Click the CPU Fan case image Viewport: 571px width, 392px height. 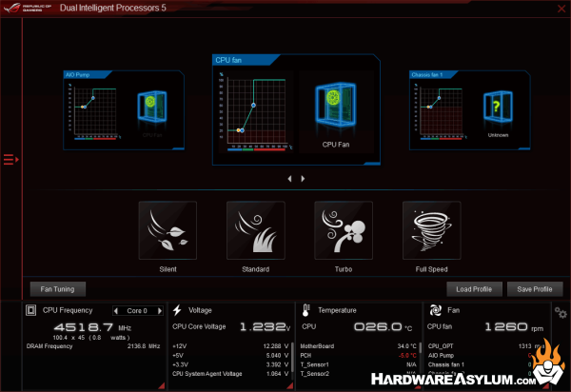[335, 105]
